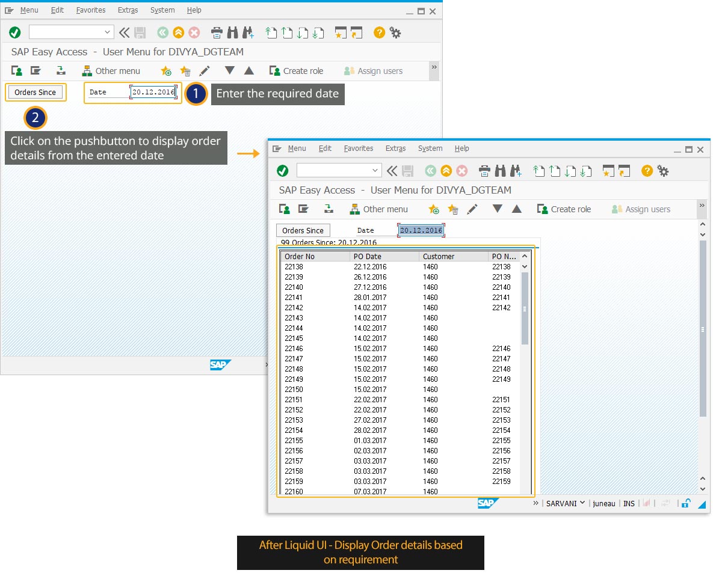Image resolution: width=722 pixels, height=588 pixels.
Task: Select order 22155 row in the table
Action: [x=400, y=441]
